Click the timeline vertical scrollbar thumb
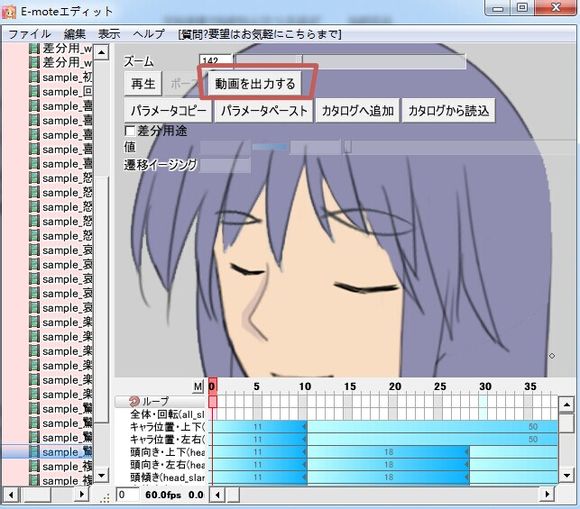This screenshot has width=580, height=509. click(566, 422)
